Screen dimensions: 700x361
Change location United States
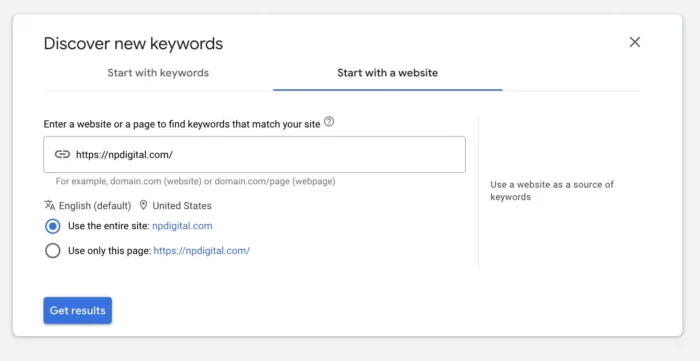click(182, 206)
